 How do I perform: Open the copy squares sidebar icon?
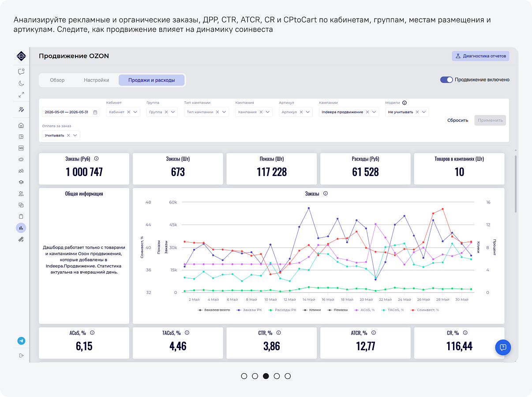click(21, 205)
